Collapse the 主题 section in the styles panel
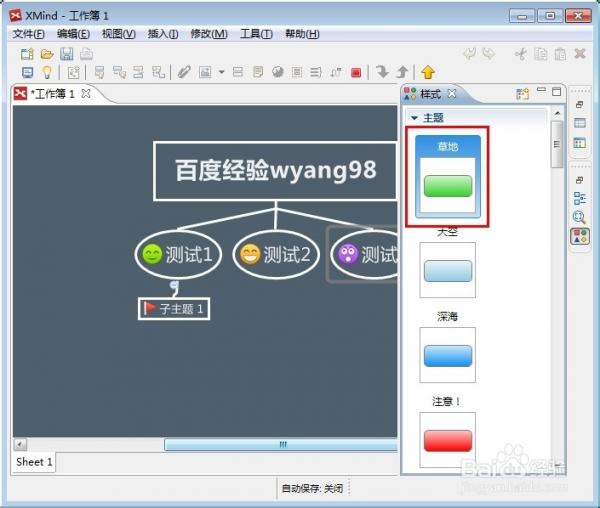Image resolution: width=600 pixels, height=508 pixels. (414, 118)
